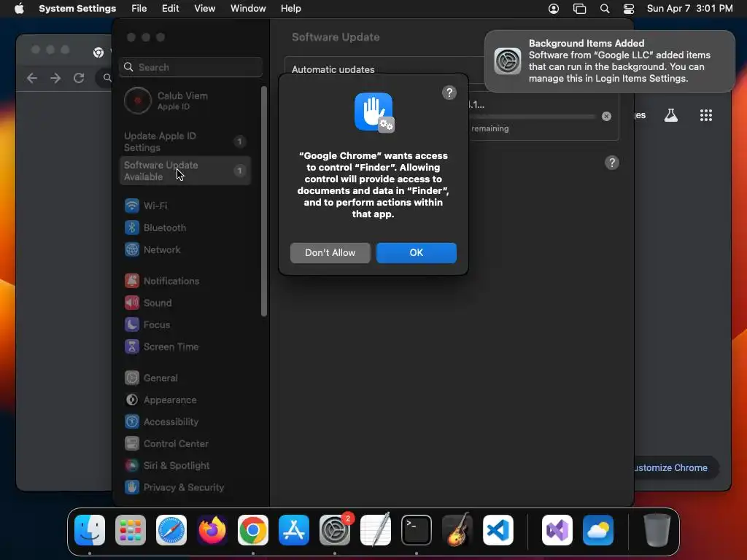The width and height of the screenshot is (747, 560).
Task: Open Visual Studio from the Dock
Action: click(x=557, y=530)
